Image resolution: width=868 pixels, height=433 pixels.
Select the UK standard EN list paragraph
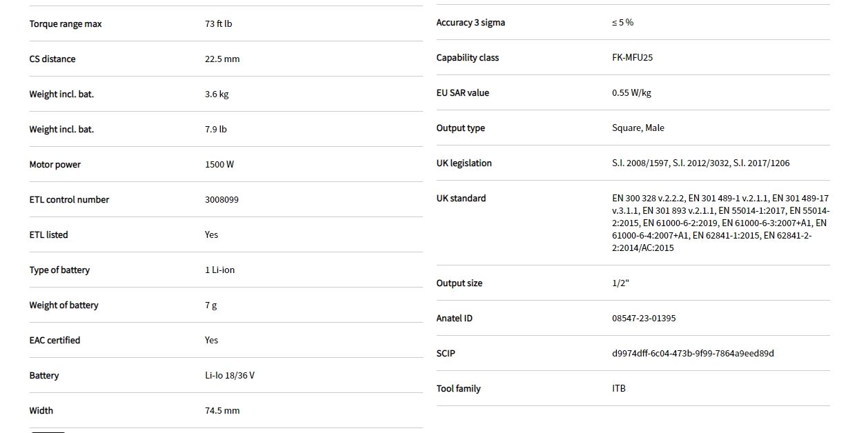click(x=720, y=223)
